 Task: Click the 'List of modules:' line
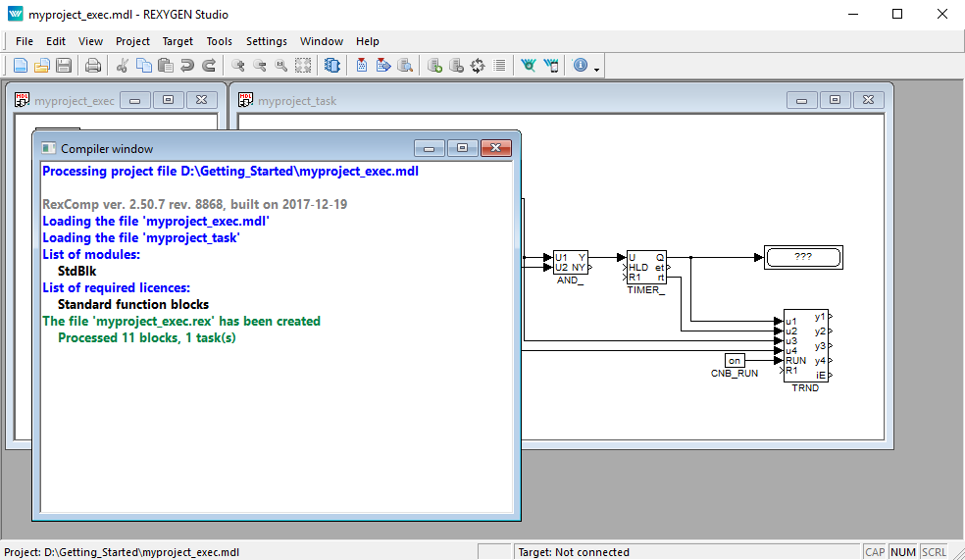tap(91, 254)
